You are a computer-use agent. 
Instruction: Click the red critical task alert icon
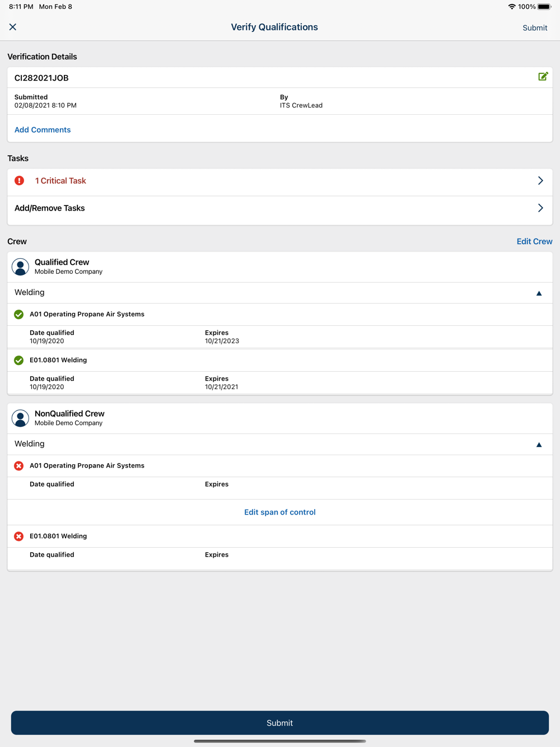point(20,180)
